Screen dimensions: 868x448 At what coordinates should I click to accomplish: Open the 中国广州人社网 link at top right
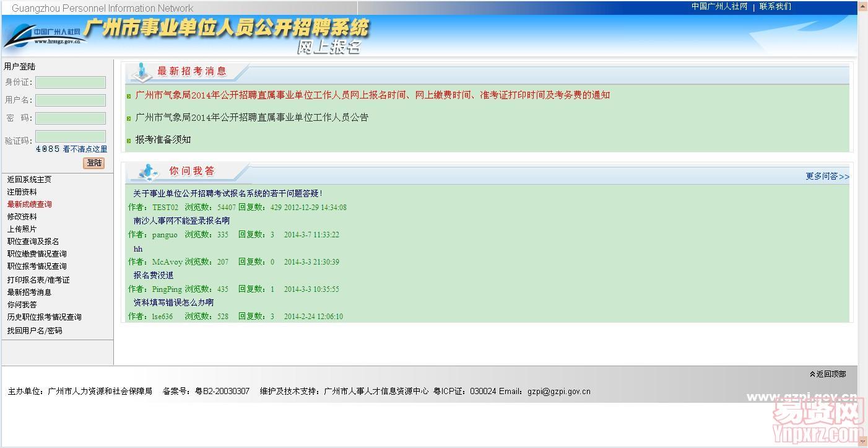pos(719,7)
